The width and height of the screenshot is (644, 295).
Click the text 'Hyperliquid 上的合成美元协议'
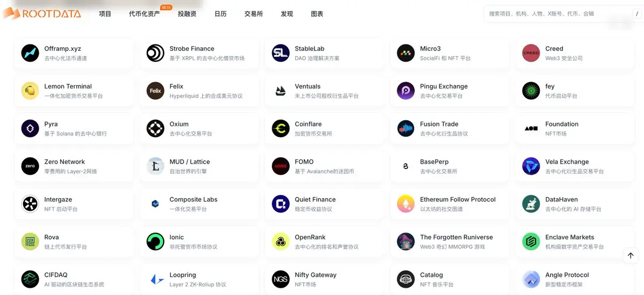[206, 96]
